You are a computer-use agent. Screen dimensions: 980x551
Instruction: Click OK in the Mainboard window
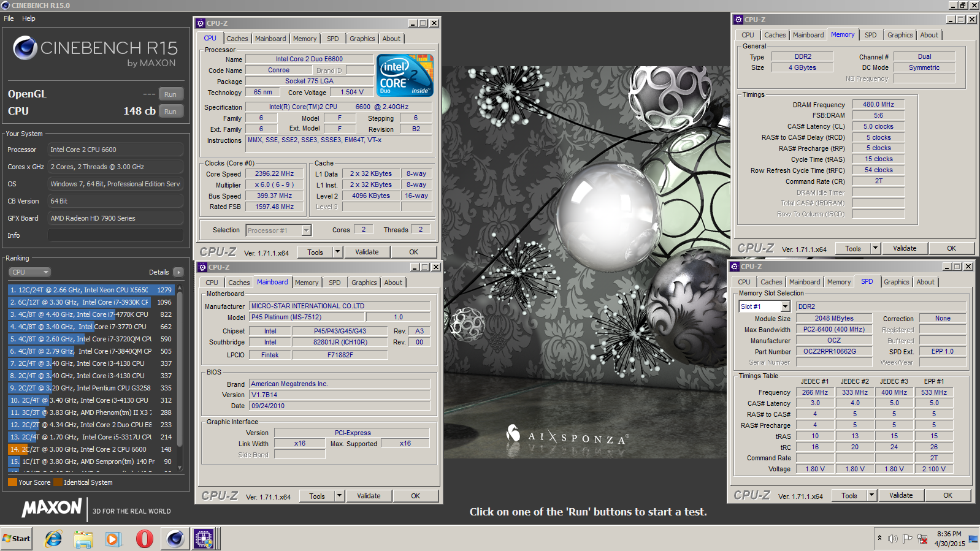[415, 496]
